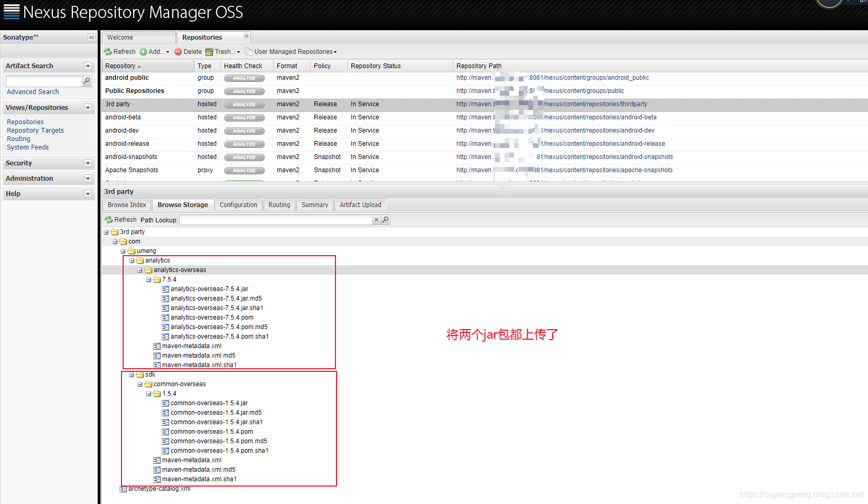Open the Summary tab

click(315, 205)
